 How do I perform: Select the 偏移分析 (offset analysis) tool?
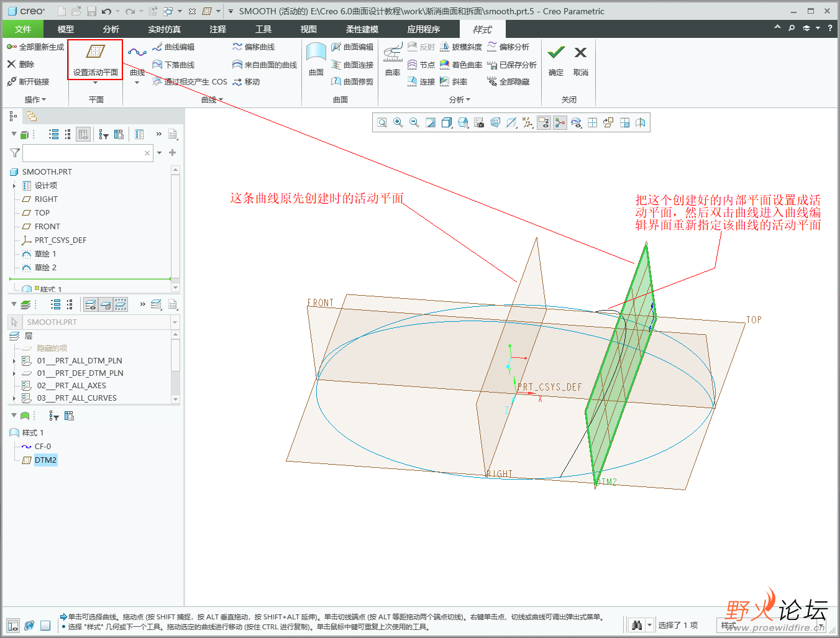pyautogui.click(x=508, y=47)
